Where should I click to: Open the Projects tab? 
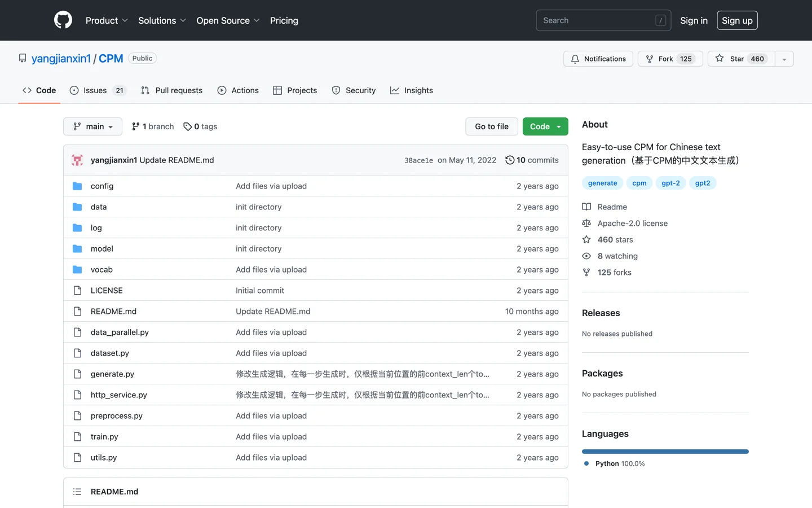click(295, 90)
